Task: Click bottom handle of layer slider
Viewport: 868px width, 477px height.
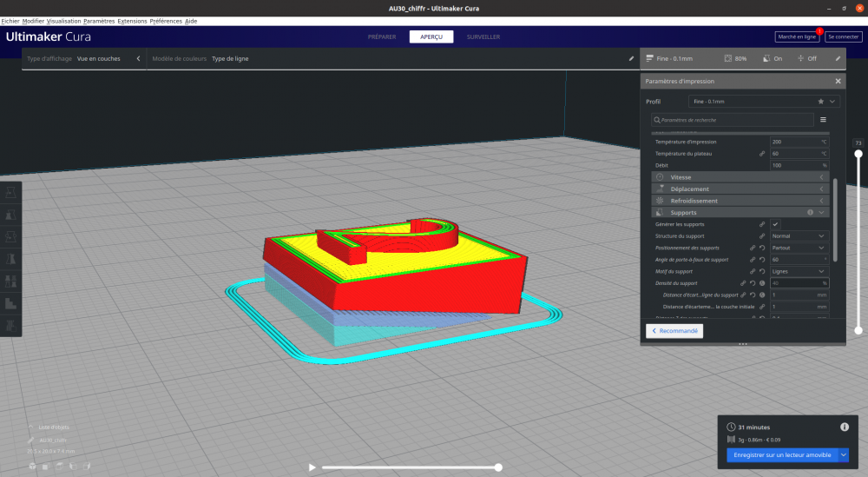Action: click(858, 330)
